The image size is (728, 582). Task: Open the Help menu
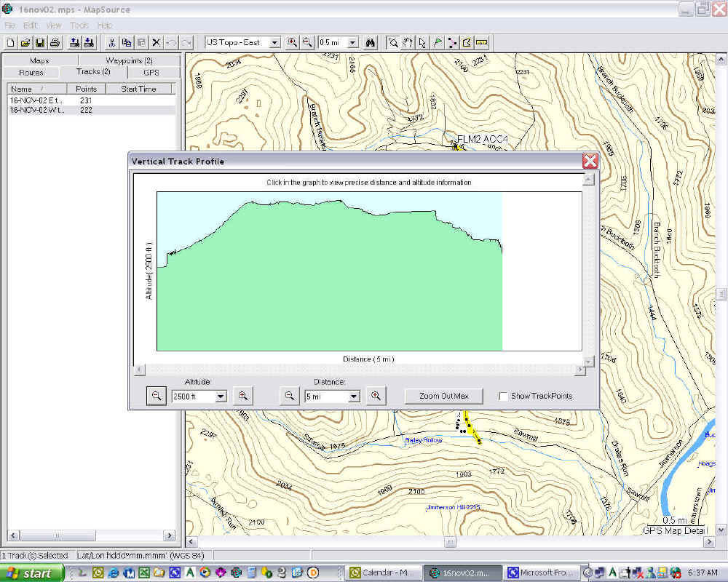coord(104,25)
